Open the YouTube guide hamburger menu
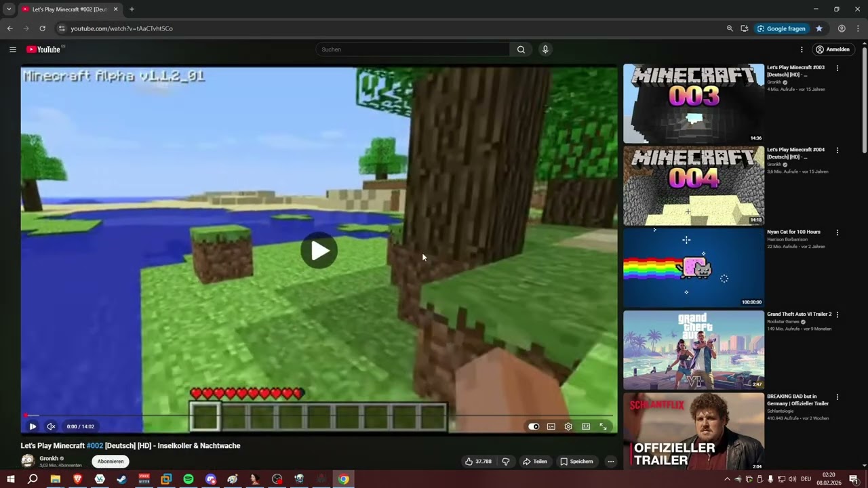This screenshot has width=868, height=488. [12, 49]
